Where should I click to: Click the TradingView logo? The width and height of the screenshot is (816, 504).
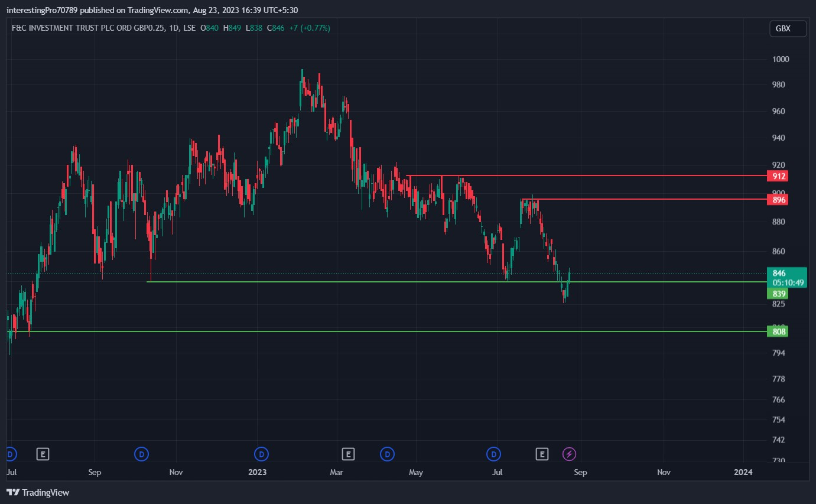(x=38, y=492)
